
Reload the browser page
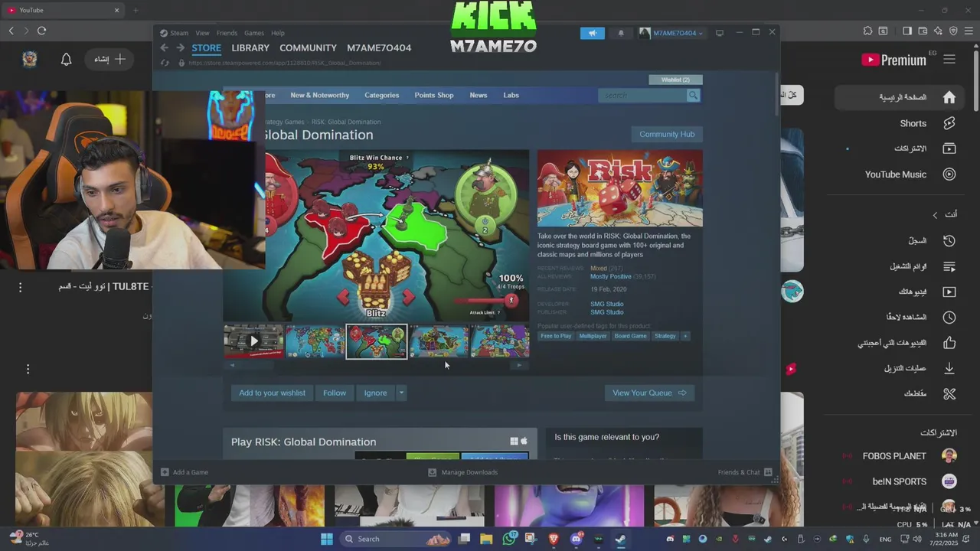pyautogui.click(x=41, y=31)
